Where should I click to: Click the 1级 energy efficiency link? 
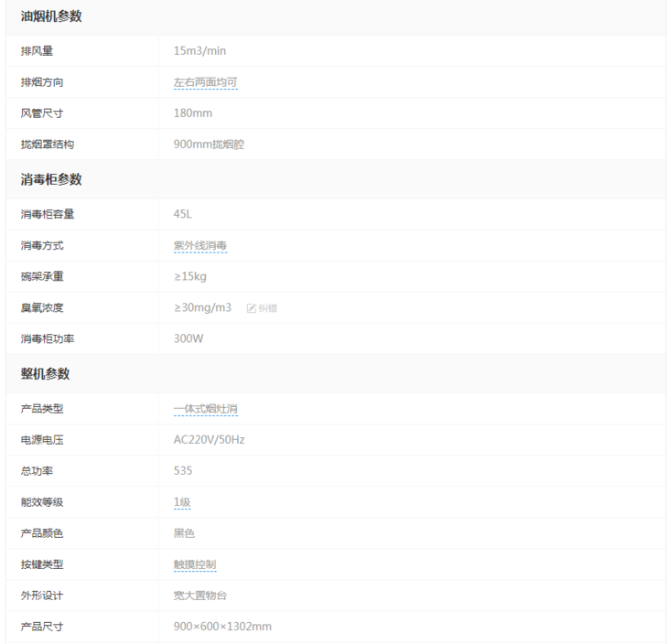pyautogui.click(x=182, y=502)
